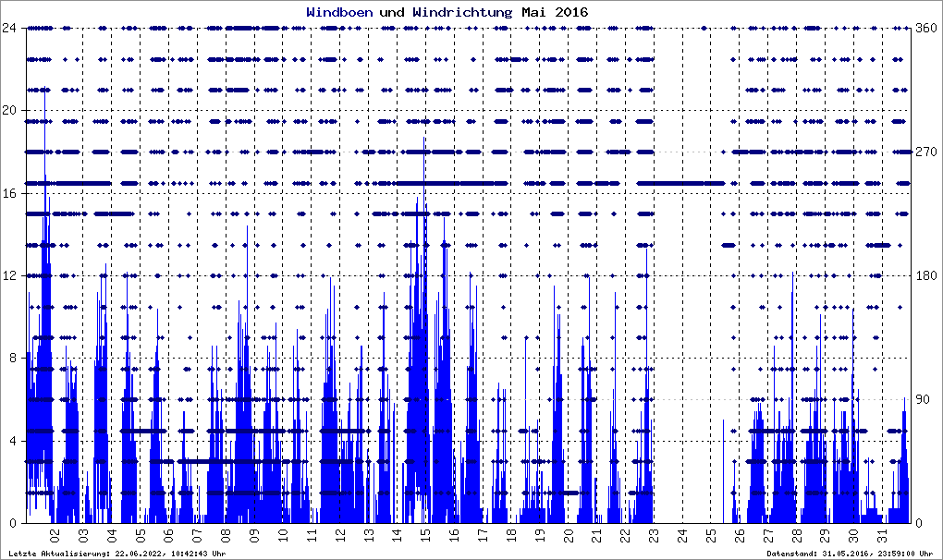Screen dimensions: 943x560
Task: Select day 05 on the x-axis
Action: (x=140, y=535)
